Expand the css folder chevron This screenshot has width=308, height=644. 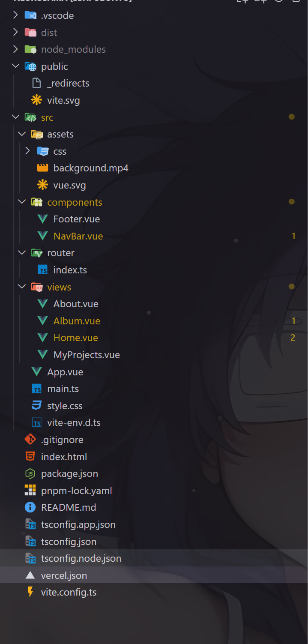(27, 151)
